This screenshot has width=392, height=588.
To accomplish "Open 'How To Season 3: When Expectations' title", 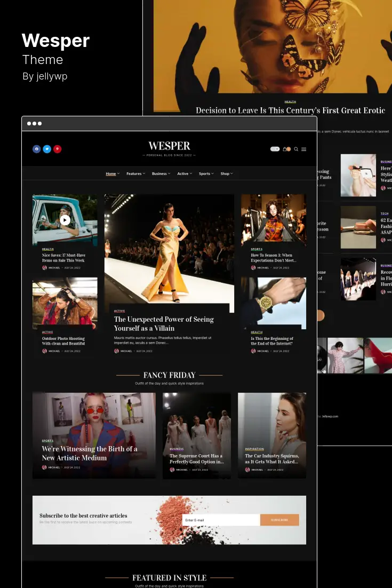I will click(273, 258).
